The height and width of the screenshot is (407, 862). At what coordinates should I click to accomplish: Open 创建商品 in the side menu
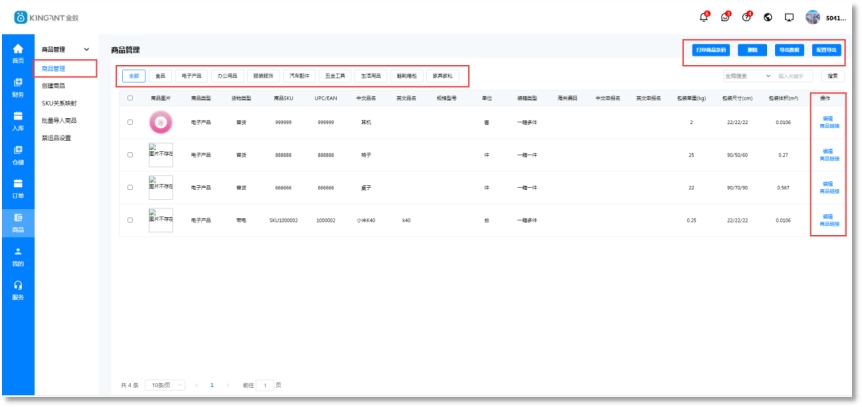point(55,85)
